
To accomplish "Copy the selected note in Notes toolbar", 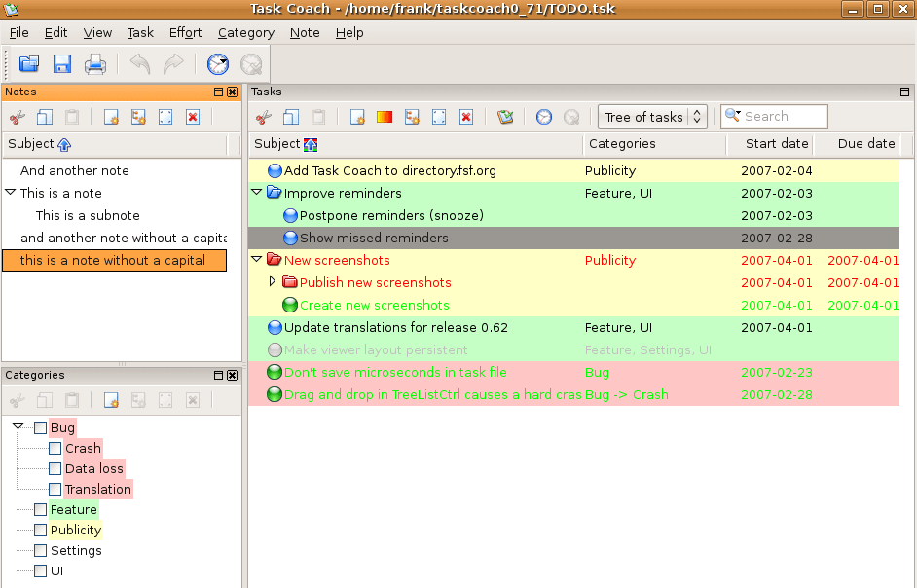I will pos(45,117).
